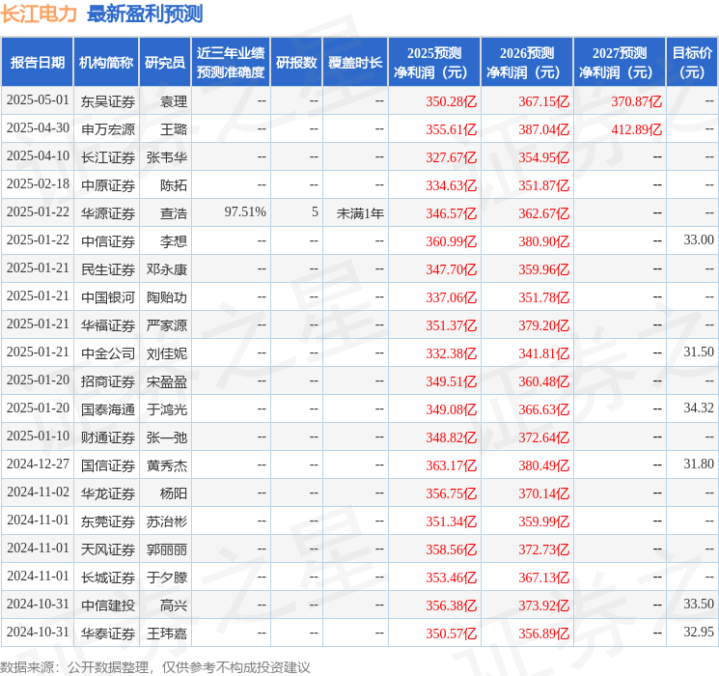
Task: Click the 研究员 column header
Action: click(165, 62)
